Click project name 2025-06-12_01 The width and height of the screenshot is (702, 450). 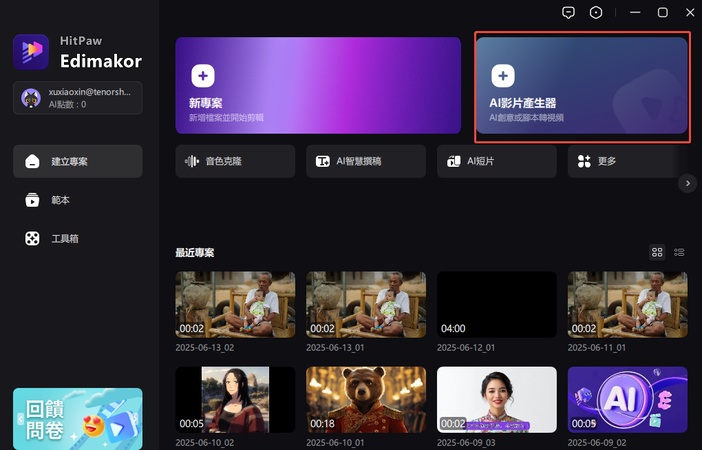coord(466,347)
